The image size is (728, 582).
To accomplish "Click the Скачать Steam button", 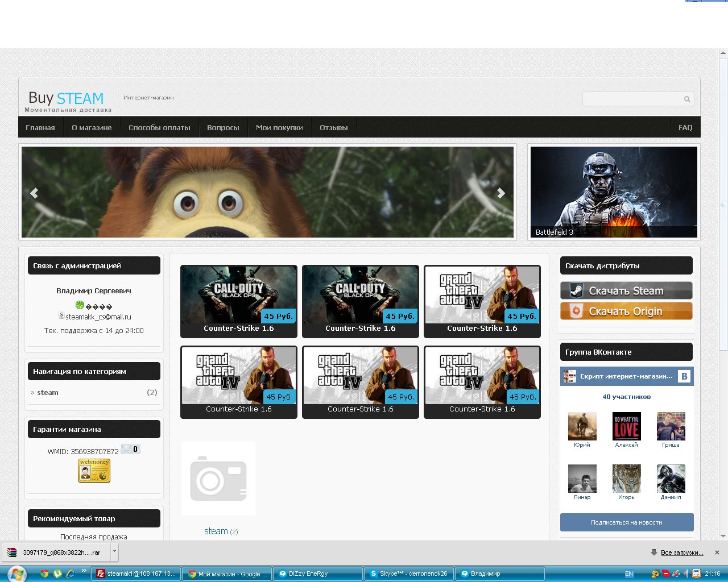I will (x=626, y=290).
